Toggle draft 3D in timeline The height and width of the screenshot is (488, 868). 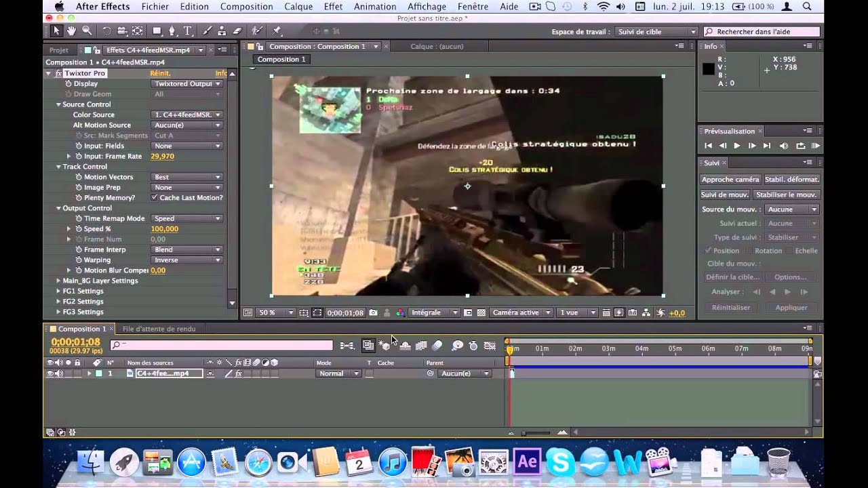coord(385,346)
